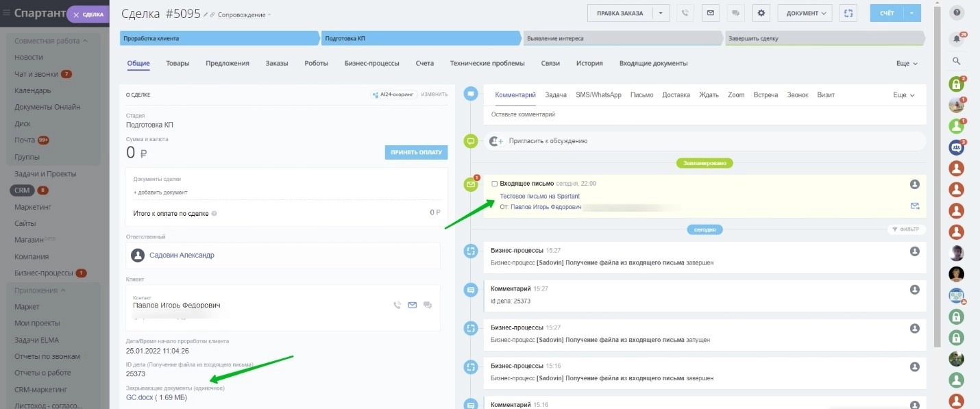Expand the ДОКУМЕНТ dropdown
Image resolution: width=980 pixels, height=409 pixels.
(805, 13)
